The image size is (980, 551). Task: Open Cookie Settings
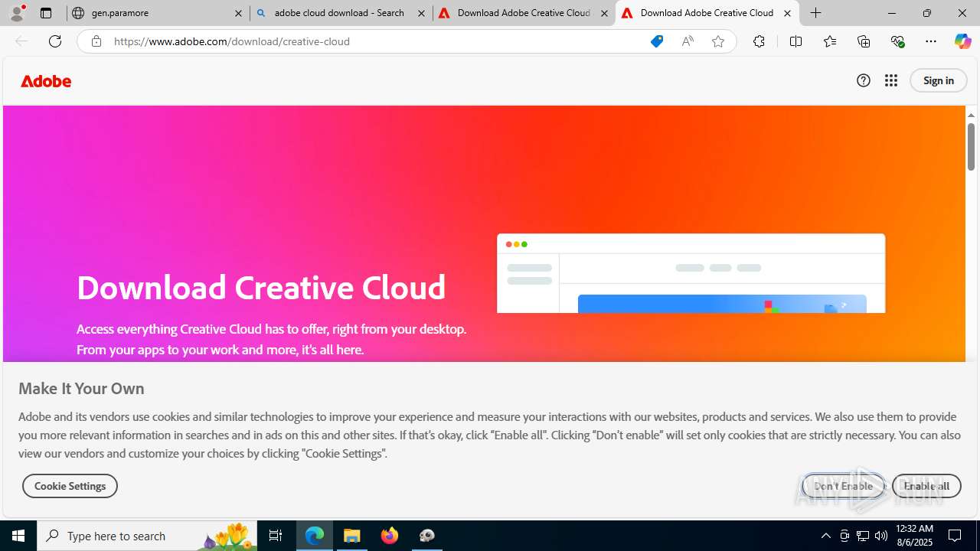point(70,486)
